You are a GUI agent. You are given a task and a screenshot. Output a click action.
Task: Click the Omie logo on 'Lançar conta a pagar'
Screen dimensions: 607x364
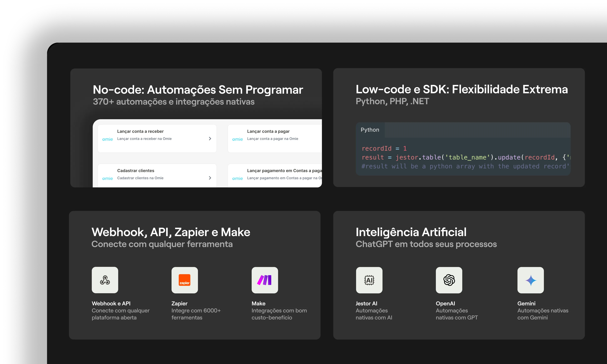[x=237, y=139]
